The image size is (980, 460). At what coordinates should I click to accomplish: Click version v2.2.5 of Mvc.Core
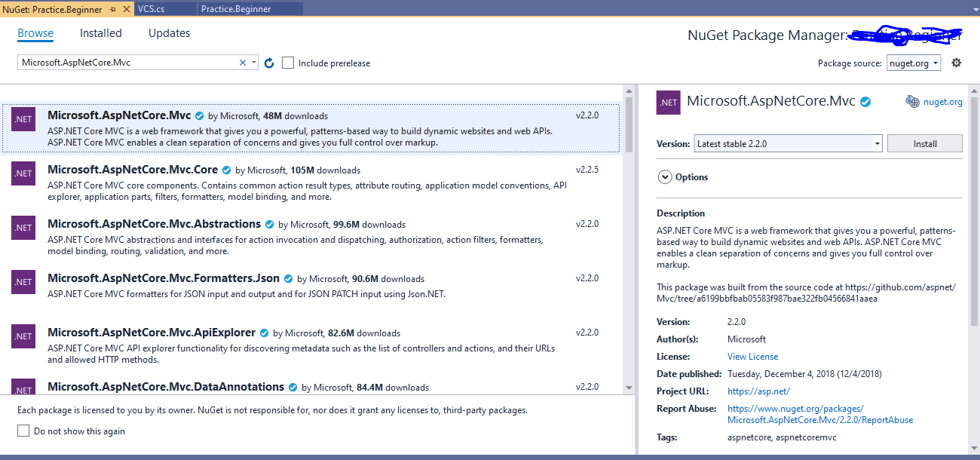[587, 170]
